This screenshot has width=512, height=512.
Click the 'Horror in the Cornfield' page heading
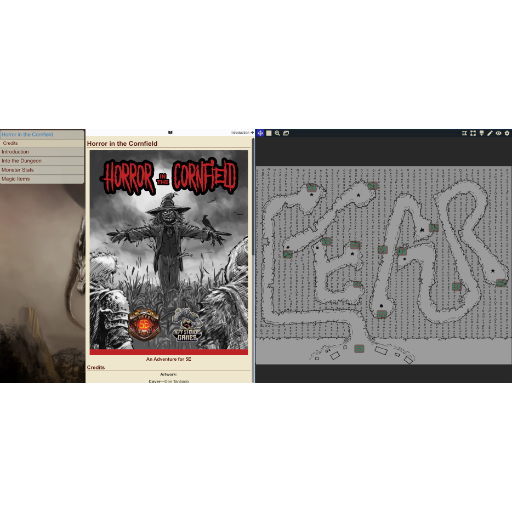point(122,144)
